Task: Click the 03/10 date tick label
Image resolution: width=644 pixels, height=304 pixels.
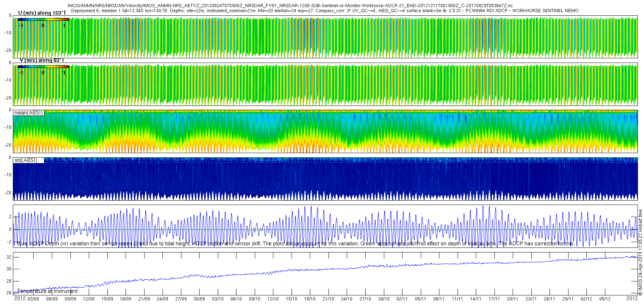Action: pos(218,299)
